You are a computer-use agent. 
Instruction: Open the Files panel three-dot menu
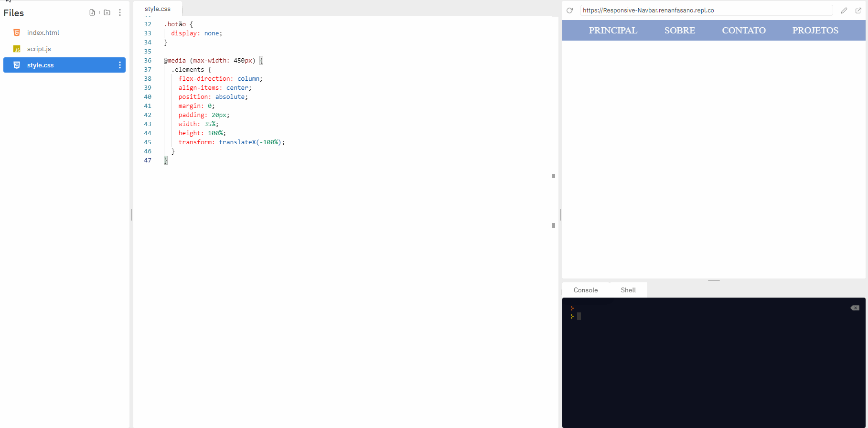[120, 12]
